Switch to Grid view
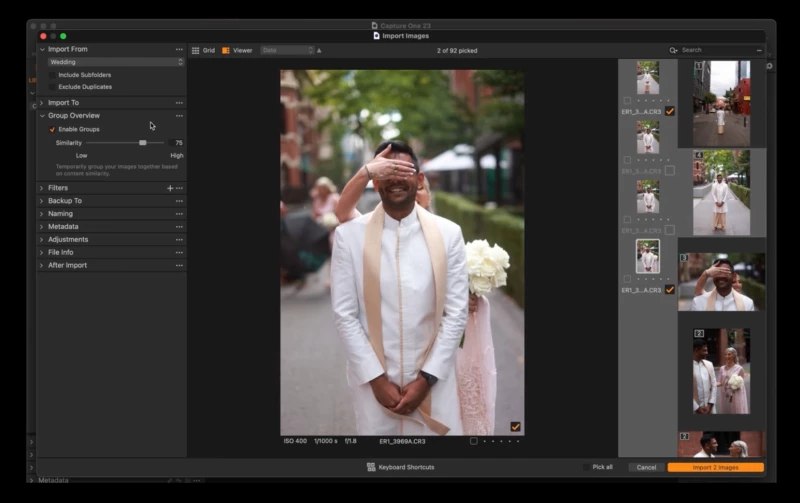Screen dimensions: 800x503 pyautogui.click(x=203, y=50)
